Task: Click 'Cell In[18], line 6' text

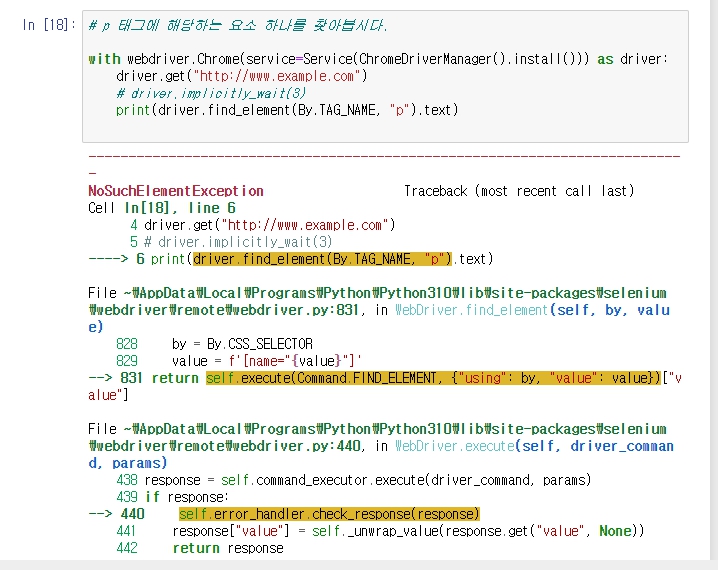Action: 162,208
